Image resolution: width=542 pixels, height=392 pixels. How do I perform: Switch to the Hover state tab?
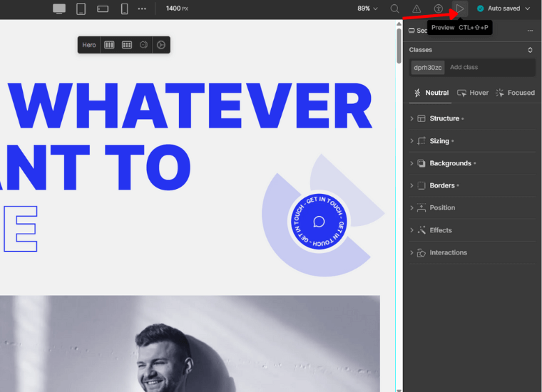point(473,93)
